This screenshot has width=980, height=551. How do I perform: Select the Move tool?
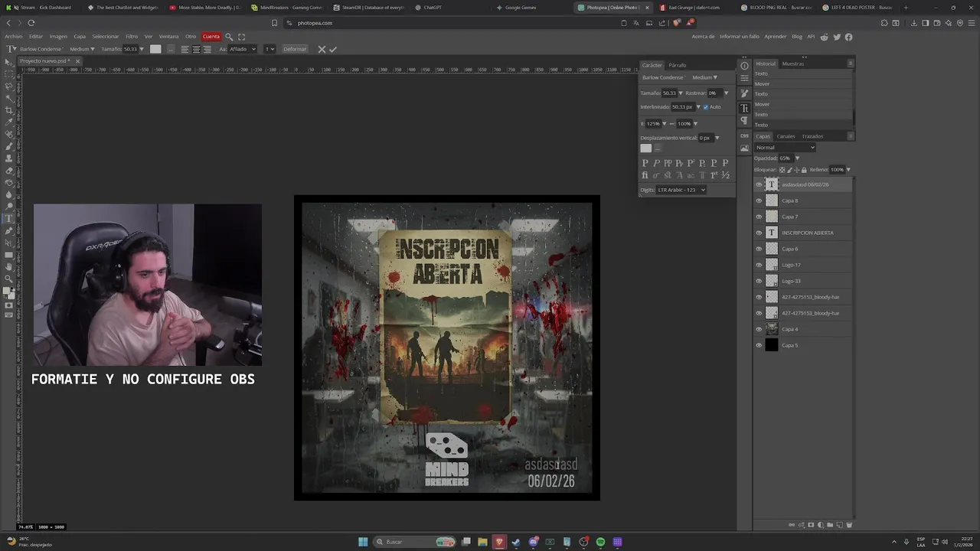pyautogui.click(x=9, y=61)
